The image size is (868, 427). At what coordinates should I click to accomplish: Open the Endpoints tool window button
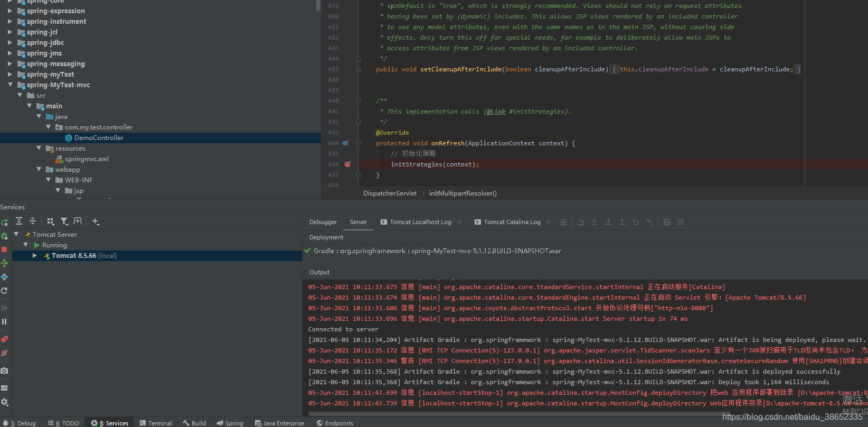335,423
